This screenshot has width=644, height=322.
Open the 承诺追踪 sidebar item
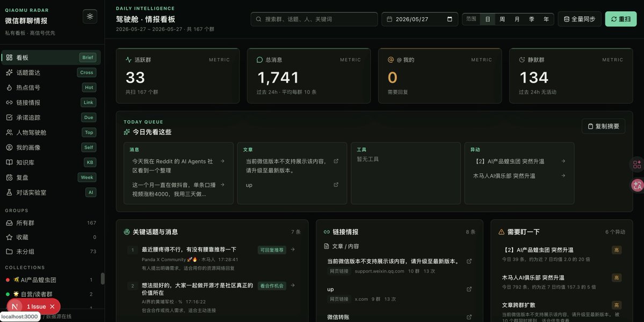(52, 118)
